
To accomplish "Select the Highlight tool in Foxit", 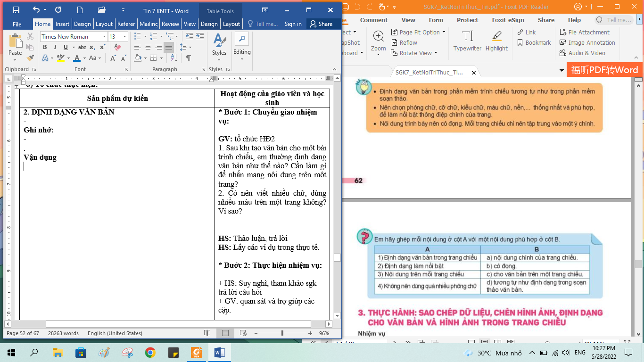I will [496, 41].
